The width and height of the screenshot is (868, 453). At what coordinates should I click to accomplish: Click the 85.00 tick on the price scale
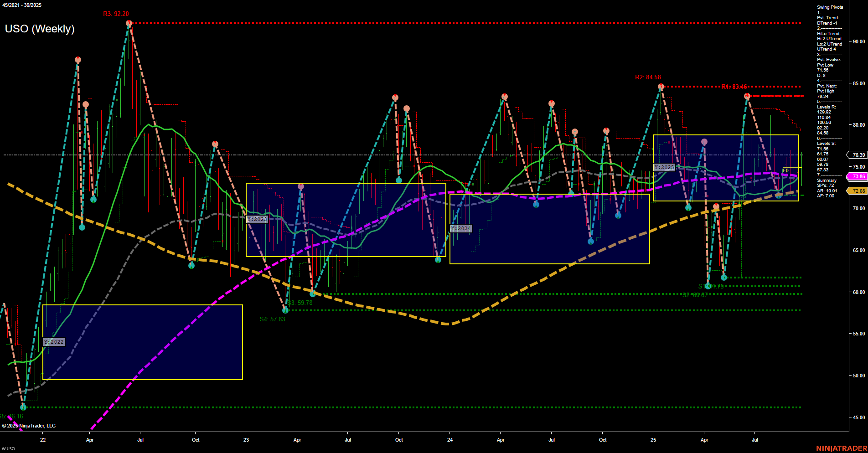pos(860,83)
